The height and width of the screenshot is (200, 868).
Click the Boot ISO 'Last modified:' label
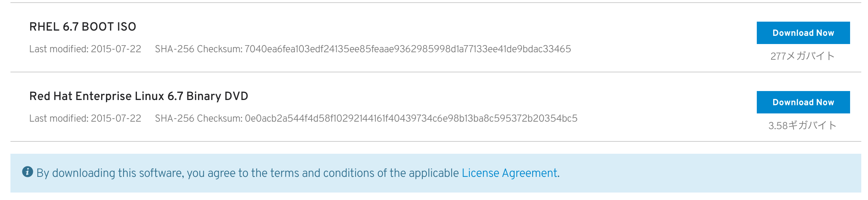[x=59, y=49]
